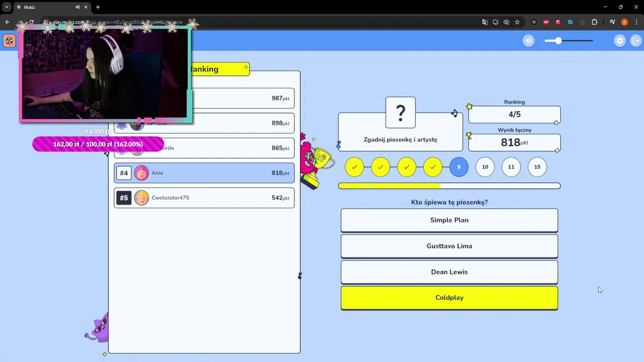This screenshot has height=362, width=644.
Task: Open the Extensions puzzle piece menu
Action: pyautogui.click(x=594, y=22)
